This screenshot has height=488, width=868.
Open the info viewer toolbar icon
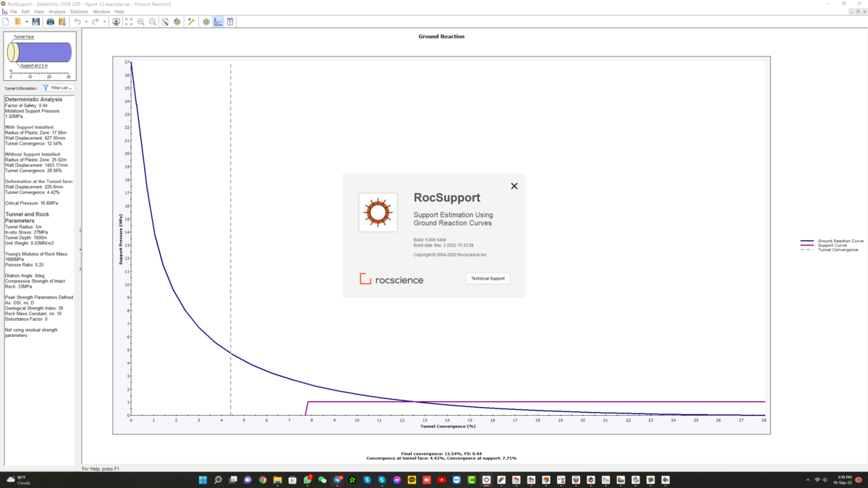230,22
